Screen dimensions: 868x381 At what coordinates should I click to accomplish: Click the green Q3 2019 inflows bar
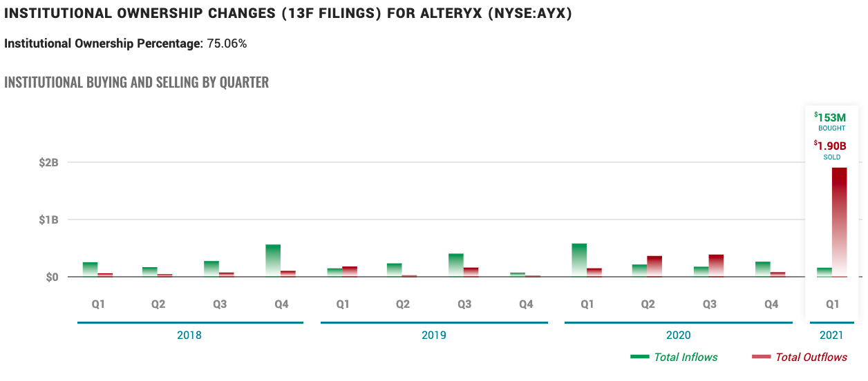456,265
